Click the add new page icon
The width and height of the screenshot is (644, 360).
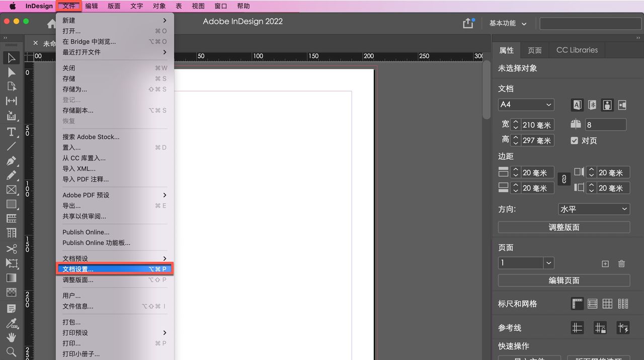[605, 263]
